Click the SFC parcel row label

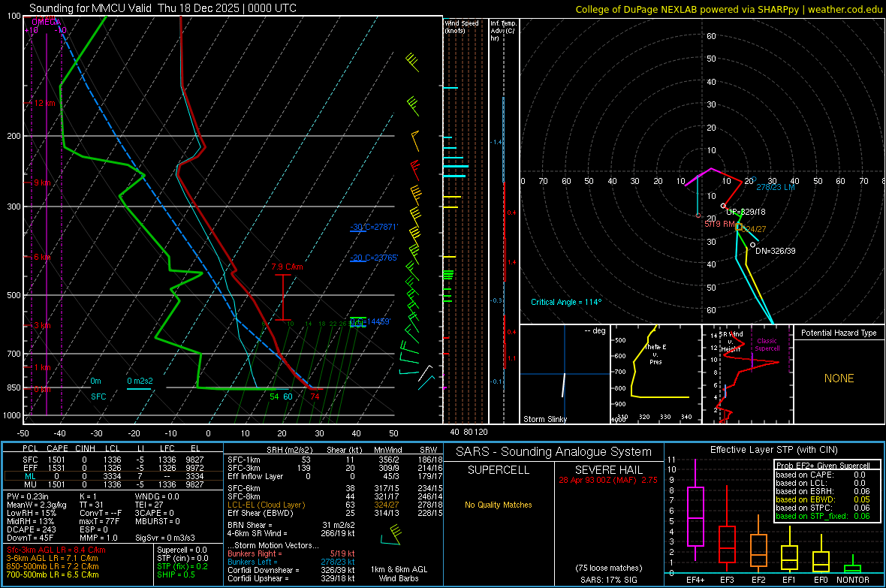point(31,460)
